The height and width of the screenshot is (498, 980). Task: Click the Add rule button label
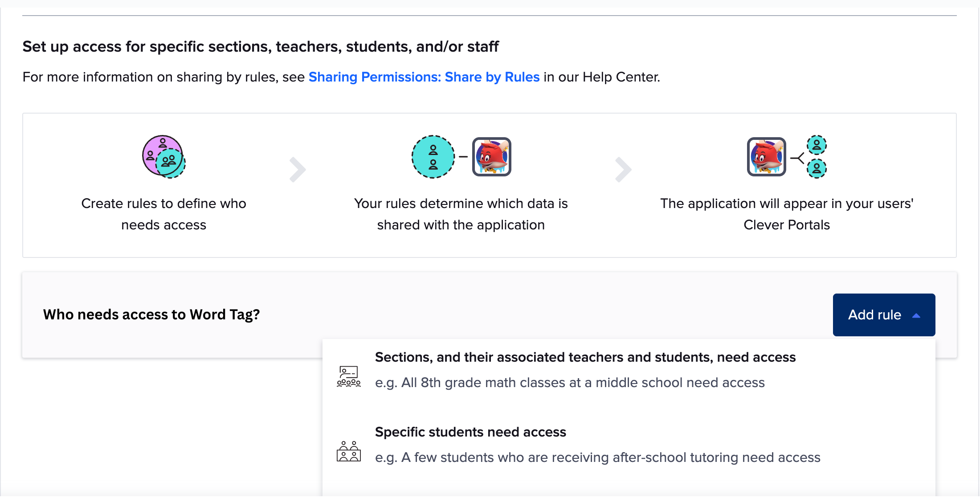(x=874, y=315)
